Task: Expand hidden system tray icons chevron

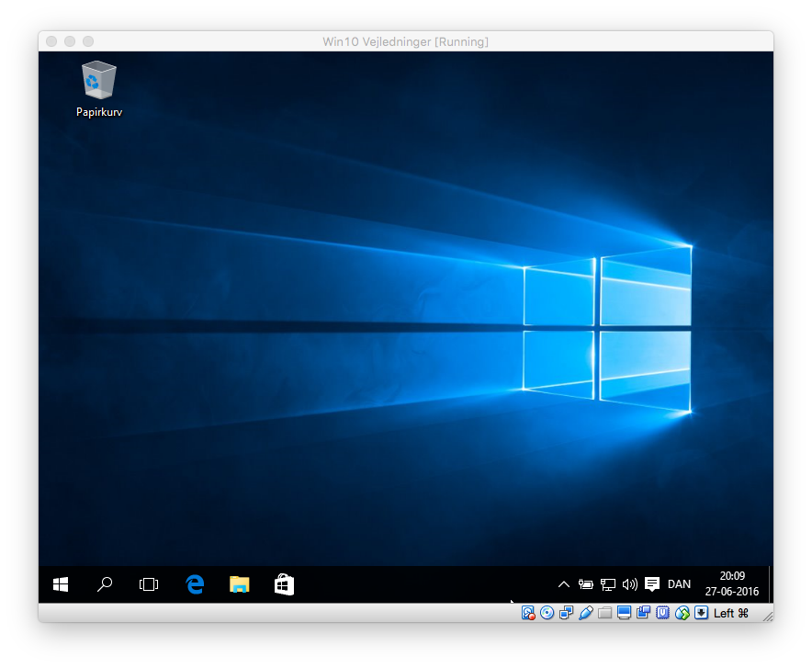Action: pos(564,584)
